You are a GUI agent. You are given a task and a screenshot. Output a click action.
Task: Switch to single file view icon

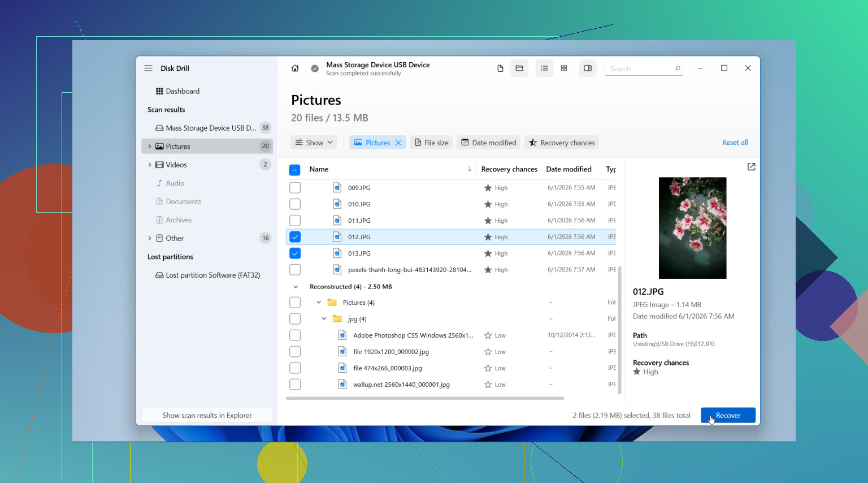tap(500, 68)
